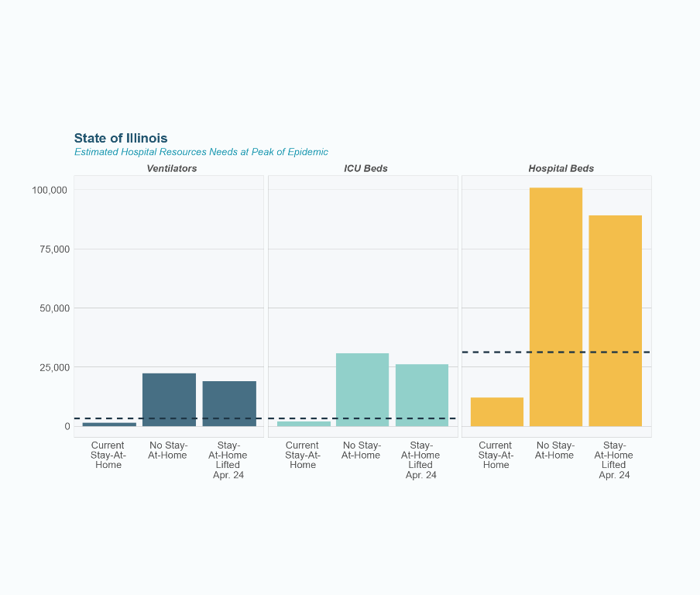Click "Current Stay-At-Home" label under Ventilators
Viewport: 700px width, 595px height.
pos(108,455)
